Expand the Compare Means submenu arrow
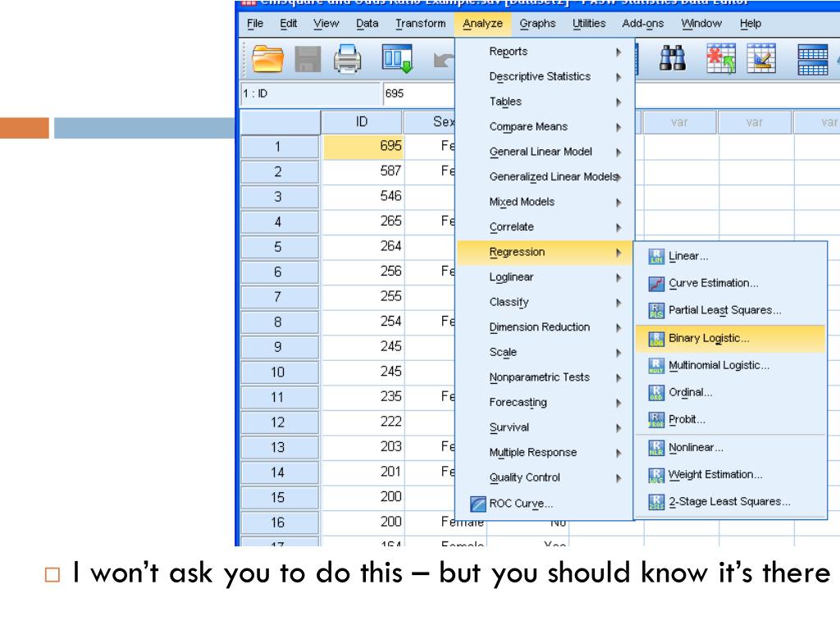 (x=619, y=127)
